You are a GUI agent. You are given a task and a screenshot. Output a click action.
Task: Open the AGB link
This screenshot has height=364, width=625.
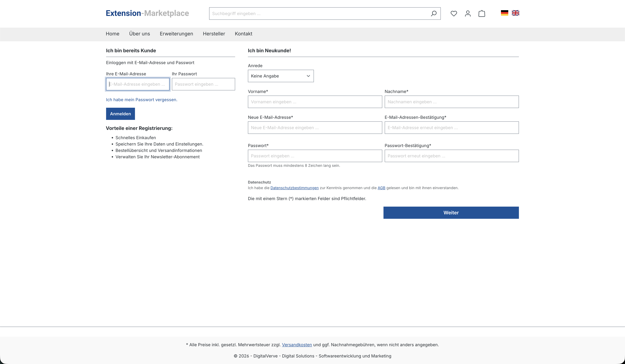point(381,188)
